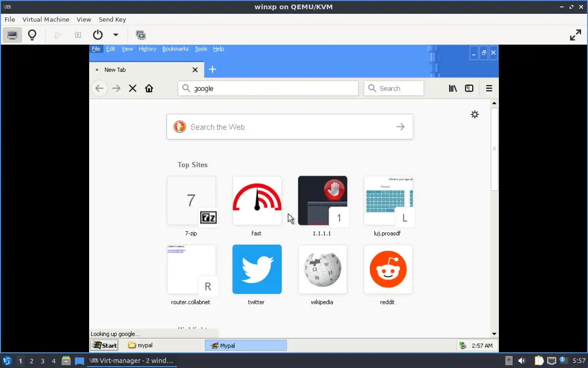Open the Mypal hamburger menu
Viewport: 588px width, 368px height.
(x=489, y=88)
